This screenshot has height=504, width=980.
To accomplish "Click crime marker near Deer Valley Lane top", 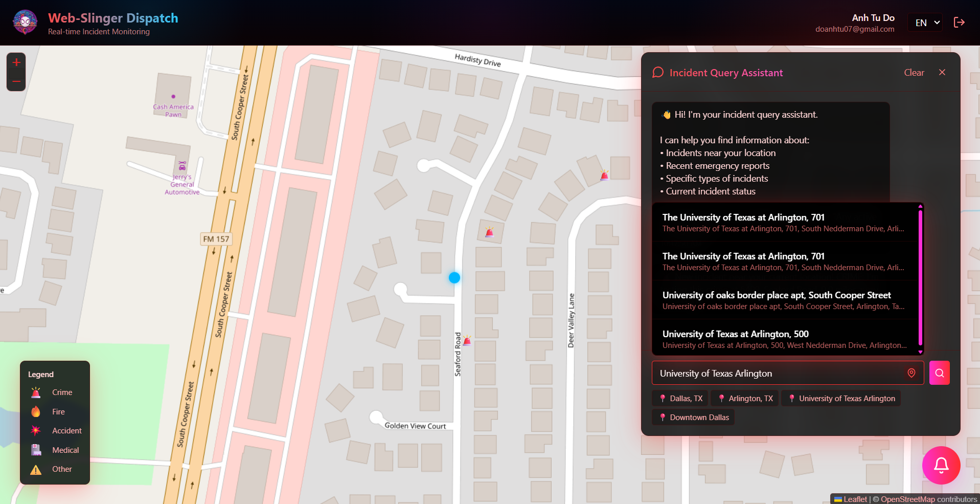I will point(604,174).
